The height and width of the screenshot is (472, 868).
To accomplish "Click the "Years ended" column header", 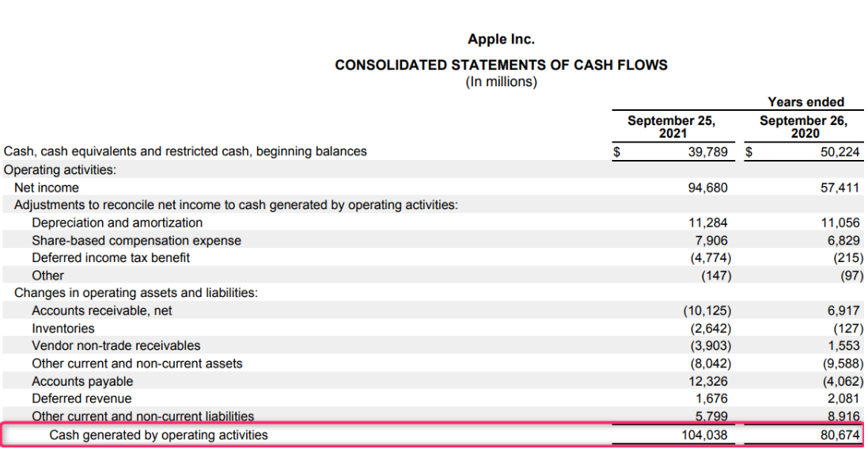I will pos(805,102).
